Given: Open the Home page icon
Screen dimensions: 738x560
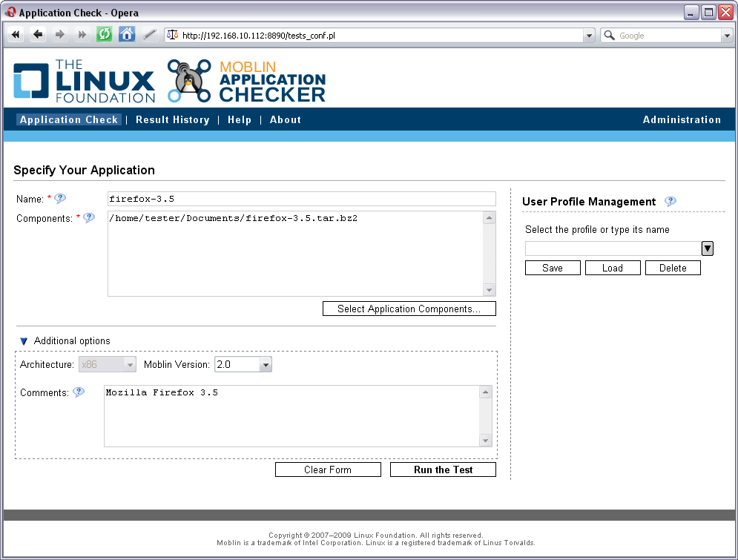Looking at the screenshot, I should click(x=127, y=34).
